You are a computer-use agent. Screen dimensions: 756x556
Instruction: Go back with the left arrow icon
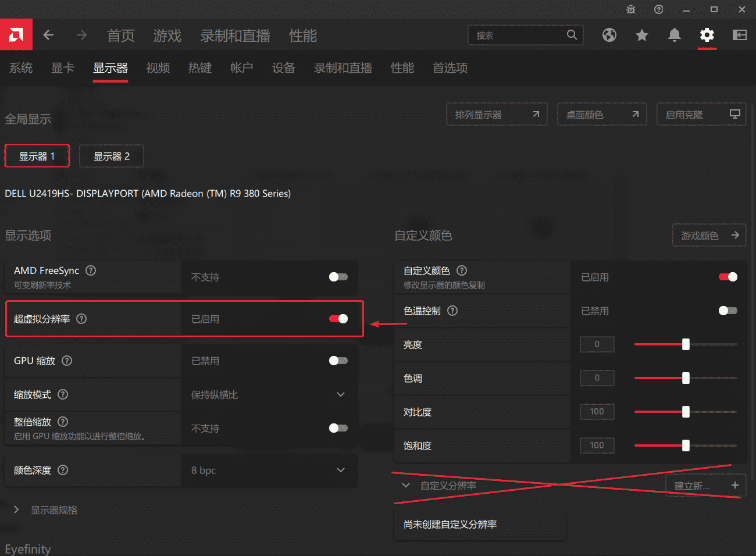pyautogui.click(x=49, y=35)
